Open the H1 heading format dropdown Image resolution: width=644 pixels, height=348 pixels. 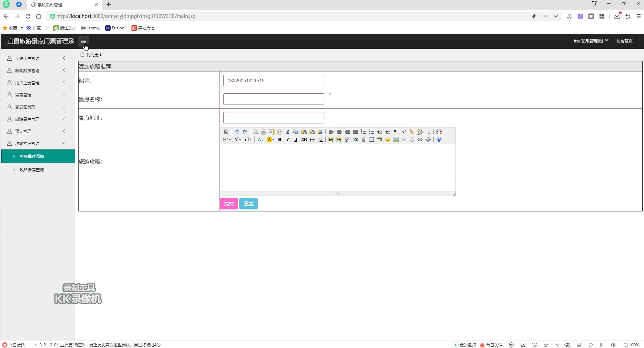[x=227, y=140]
